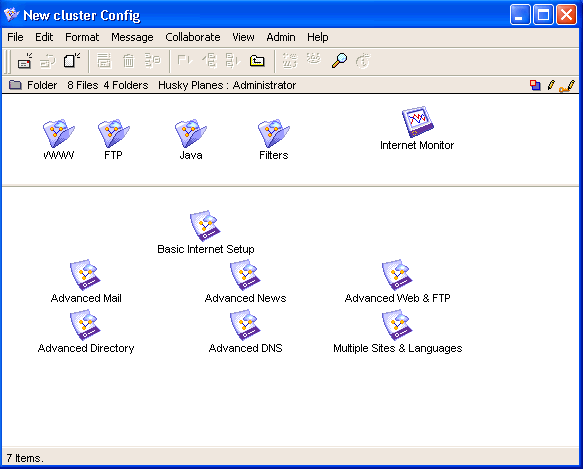Open the Advanced Mail form icon

pos(86,275)
